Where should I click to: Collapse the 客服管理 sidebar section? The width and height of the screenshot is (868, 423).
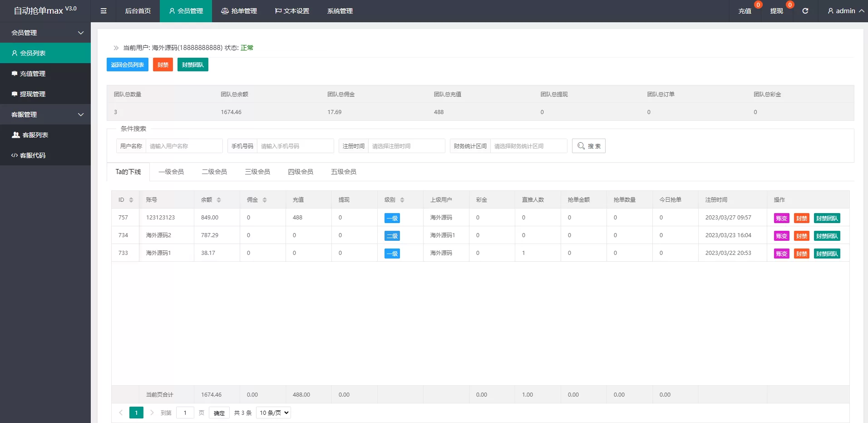pos(81,114)
